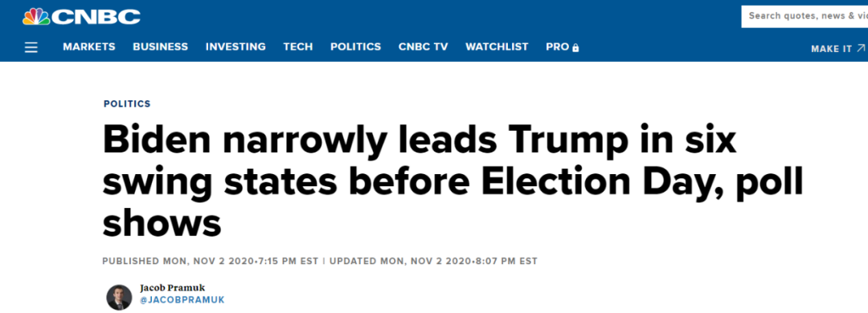Open CNBC TV

(423, 47)
